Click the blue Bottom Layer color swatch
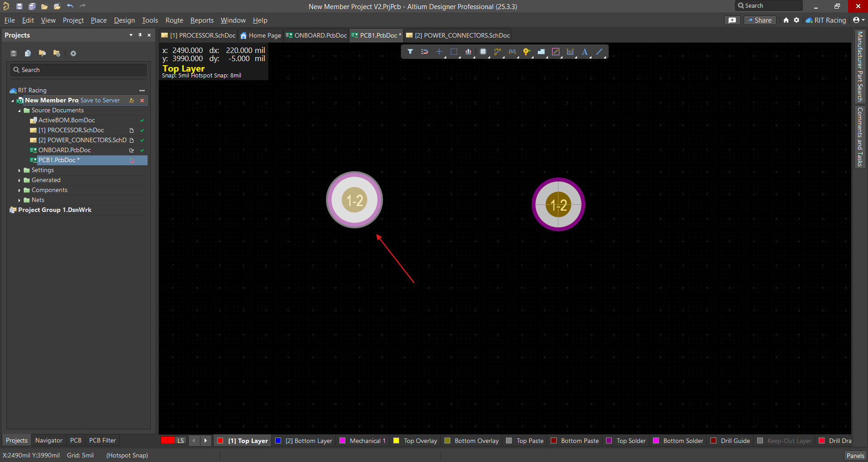This screenshot has height=462, width=868. [x=278, y=441]
